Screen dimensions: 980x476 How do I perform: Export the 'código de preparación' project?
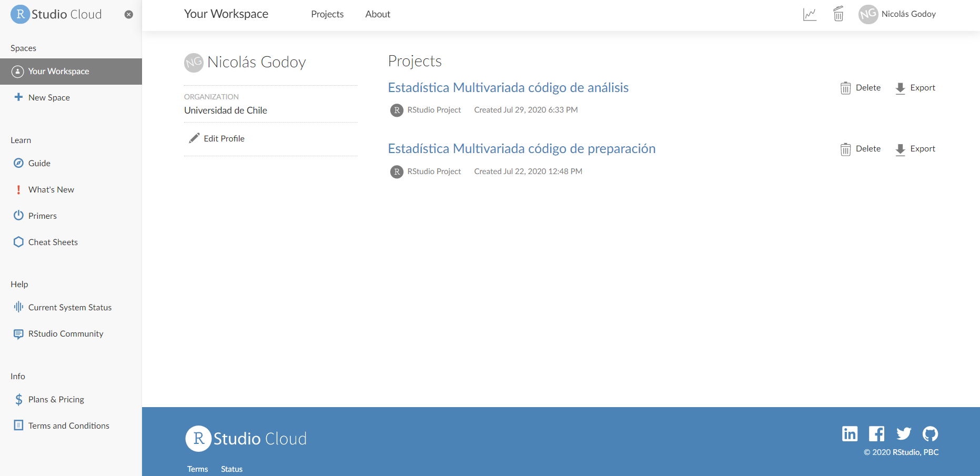(x=915, y=149)
